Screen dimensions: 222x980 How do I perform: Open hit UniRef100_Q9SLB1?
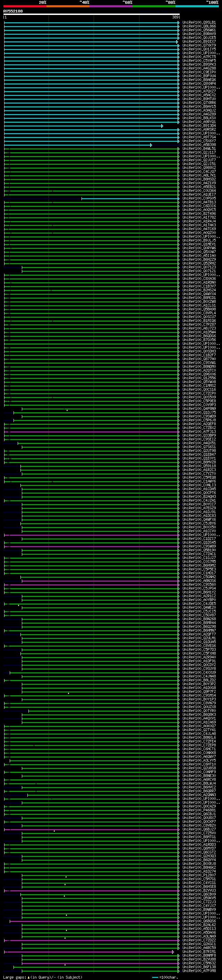point(199,23)
